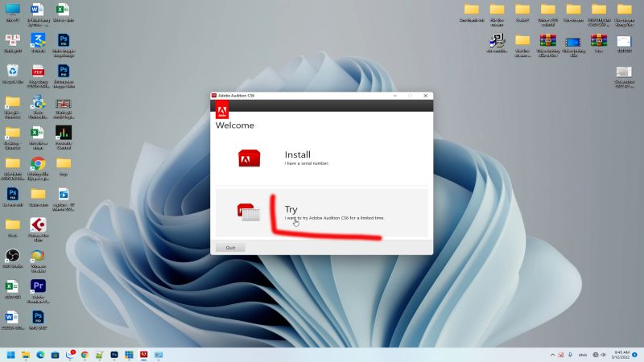
Task: Choose the Install option heading
Action: tap(297, 154)
